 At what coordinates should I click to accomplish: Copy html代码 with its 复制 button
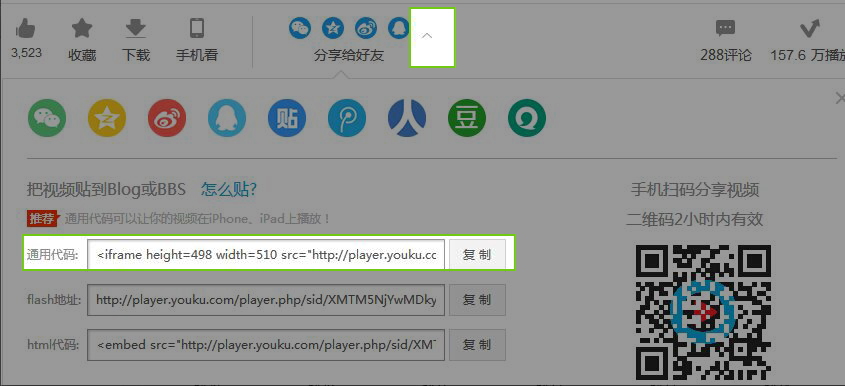[477, 344]
